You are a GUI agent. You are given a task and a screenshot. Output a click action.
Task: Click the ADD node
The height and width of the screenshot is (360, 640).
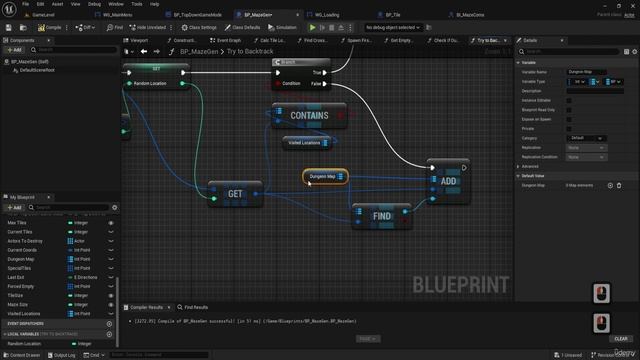coord(448,181)
